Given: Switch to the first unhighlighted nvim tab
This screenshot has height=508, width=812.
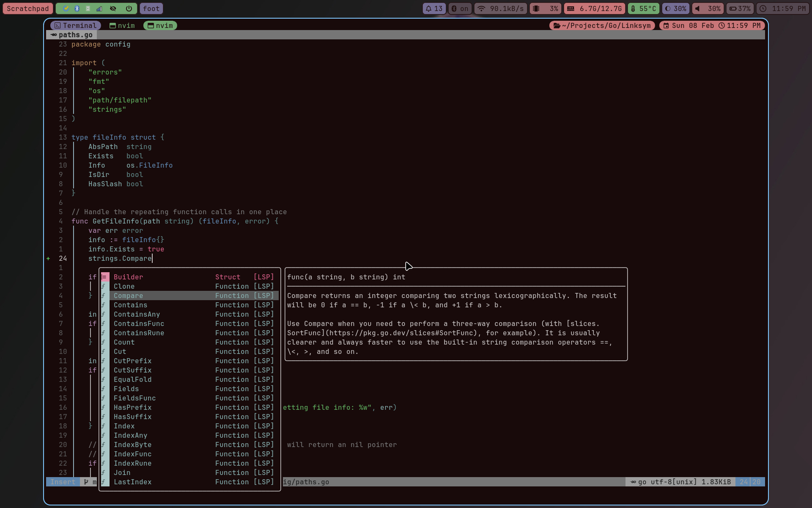Looking at the screenshot, I should [x=122, y=25].
